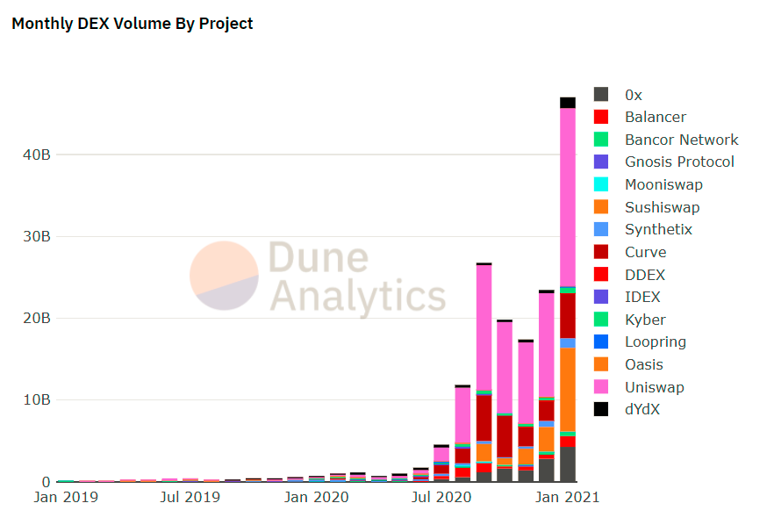The image size is (767, 532).
Task: Select the Curve legend label
Action: pos(646,252)
